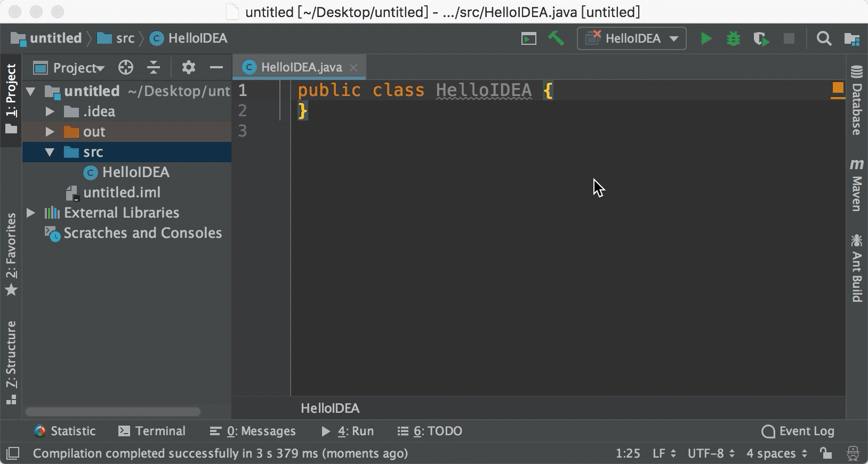Open Project panel settings gear
868x464 pixels.
pyautogui.click(x=188, y=67)
